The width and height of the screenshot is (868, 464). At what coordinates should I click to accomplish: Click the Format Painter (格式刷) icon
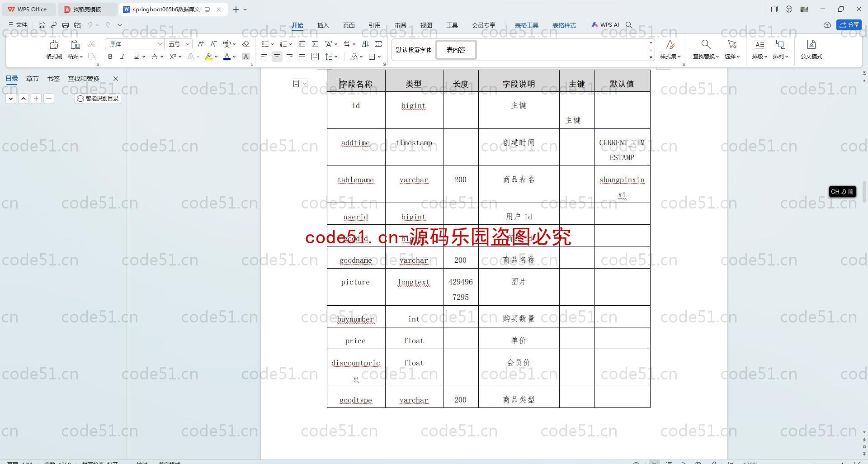pyautogui.click(x=54, y=45)
